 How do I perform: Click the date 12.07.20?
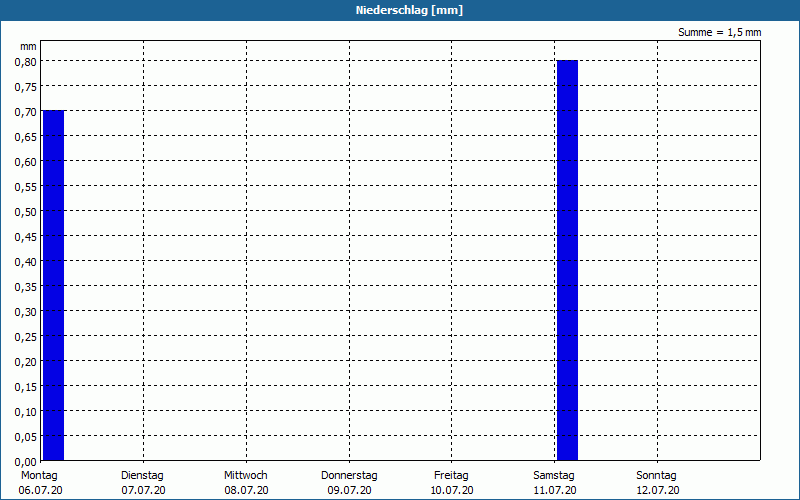(658, 490)
